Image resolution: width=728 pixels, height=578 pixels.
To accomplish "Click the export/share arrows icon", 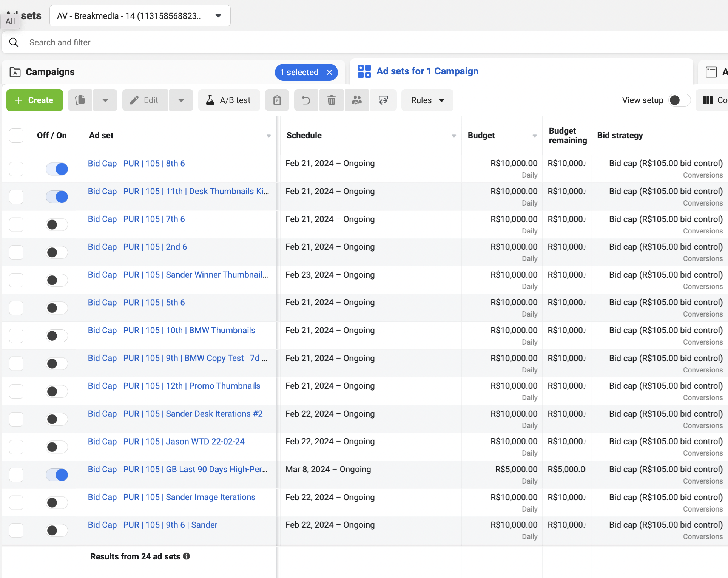I will click(383, 100).
